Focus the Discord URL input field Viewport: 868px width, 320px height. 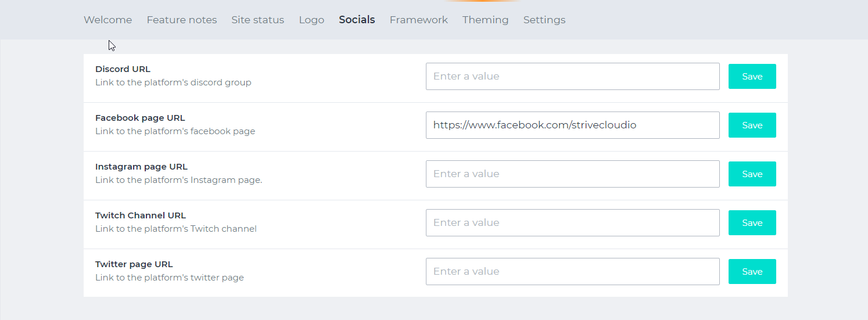click(x=572, y=77)
